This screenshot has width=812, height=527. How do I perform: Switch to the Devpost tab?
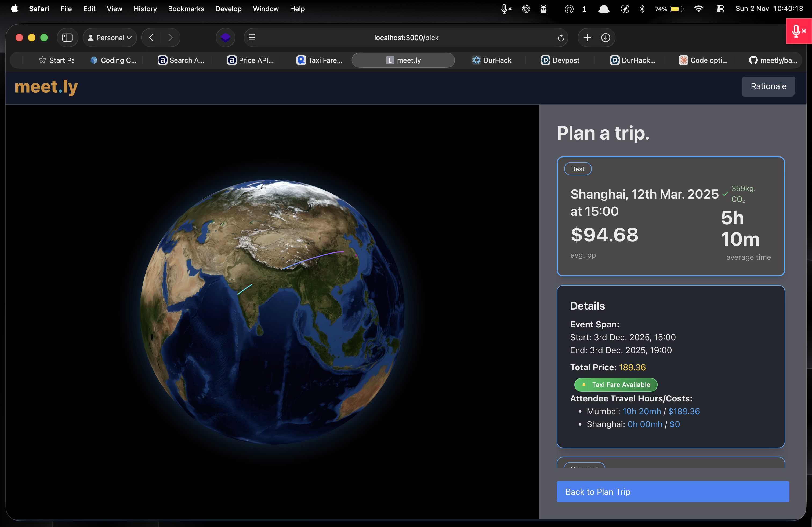pos(560,60)
